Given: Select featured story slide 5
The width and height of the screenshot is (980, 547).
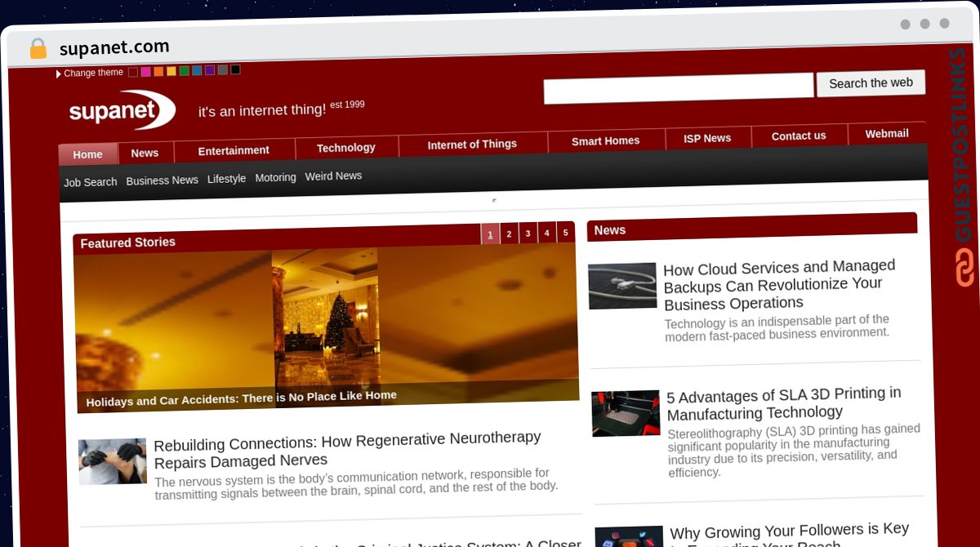Looking at the screenshot, I should click(565, 233).
